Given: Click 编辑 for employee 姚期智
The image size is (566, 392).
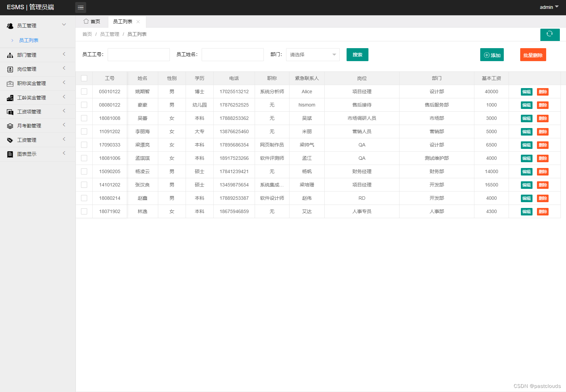Looking at the screenshot, I should 527,92.
